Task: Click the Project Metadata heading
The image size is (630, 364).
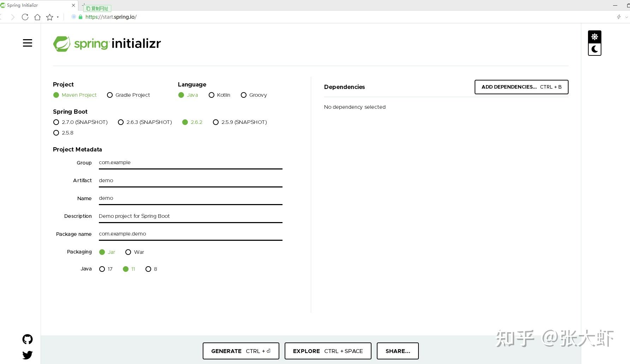Action: point(77,149)
